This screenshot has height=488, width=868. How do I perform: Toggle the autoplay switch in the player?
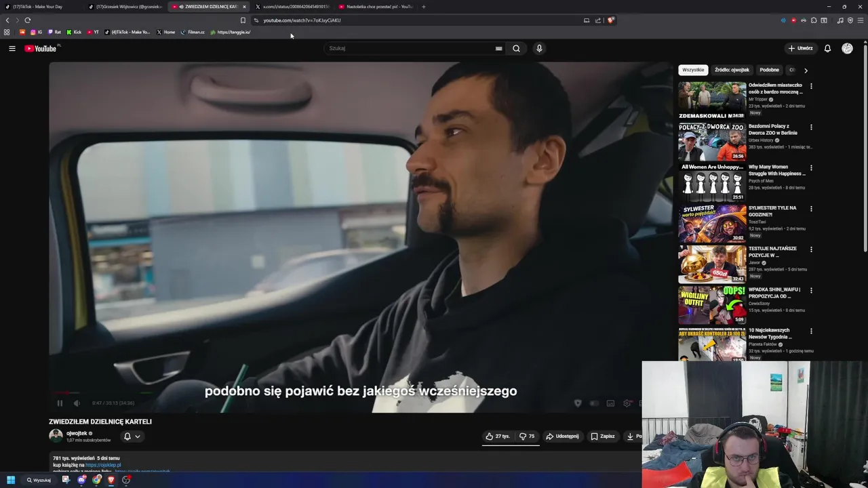pos(594,403)
